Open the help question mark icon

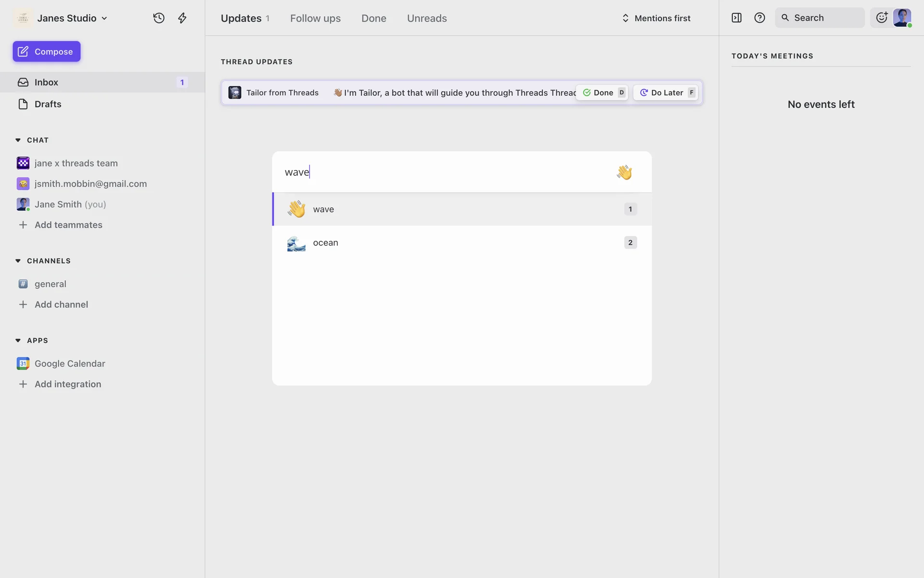759,18
